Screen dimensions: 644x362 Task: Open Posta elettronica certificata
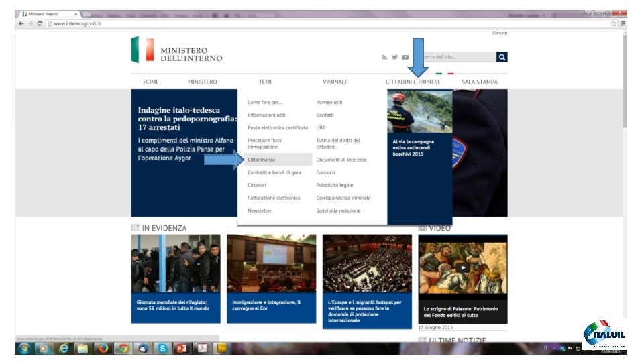point(278,127)
